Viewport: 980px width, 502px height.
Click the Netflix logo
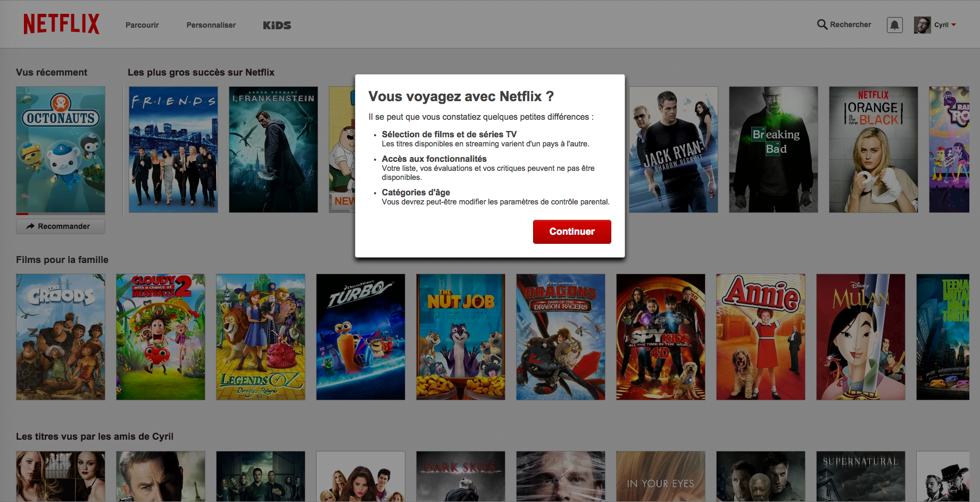pos(61,24)
